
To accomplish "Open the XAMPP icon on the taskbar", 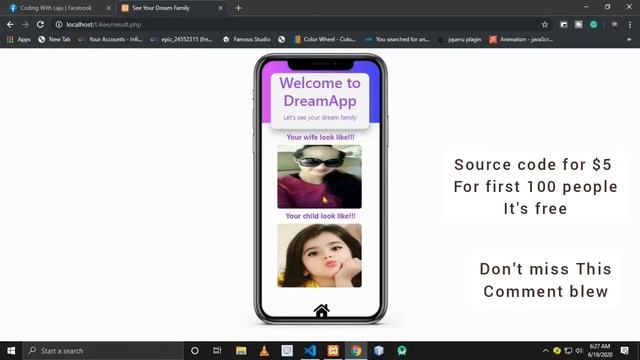I will [x=333, y=351].
